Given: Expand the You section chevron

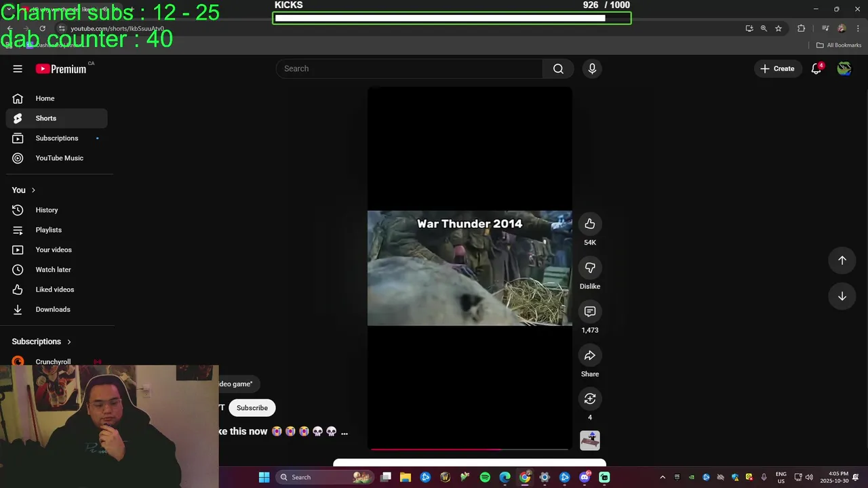Looking at the screenshot, I should click(x=33, y=190).
